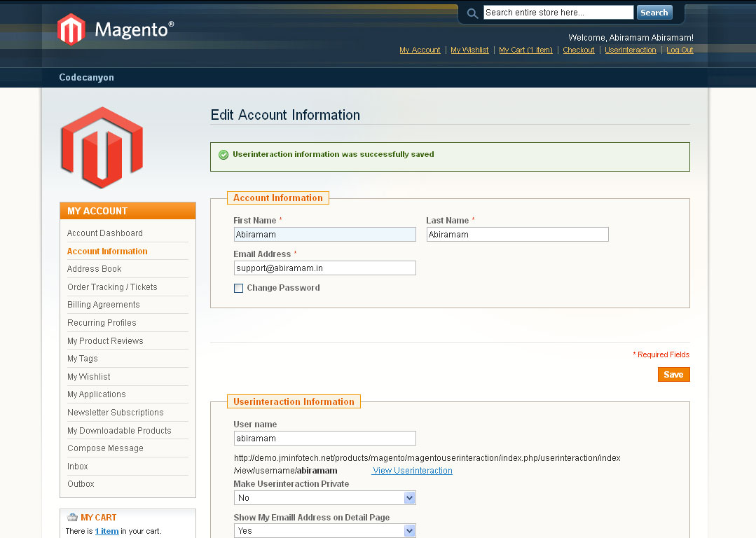The image size is (756, 538).
Task: Click the success message text
Action: (x=334, y=154)
